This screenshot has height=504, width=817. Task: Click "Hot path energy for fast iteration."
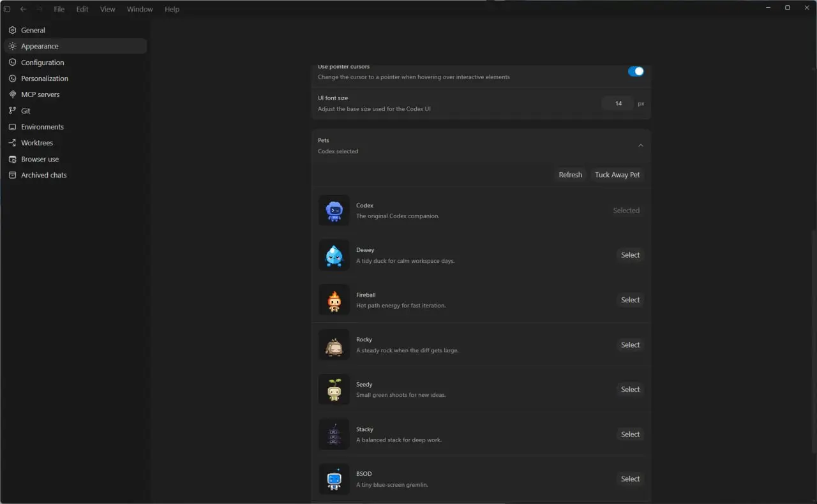[401, 306]
